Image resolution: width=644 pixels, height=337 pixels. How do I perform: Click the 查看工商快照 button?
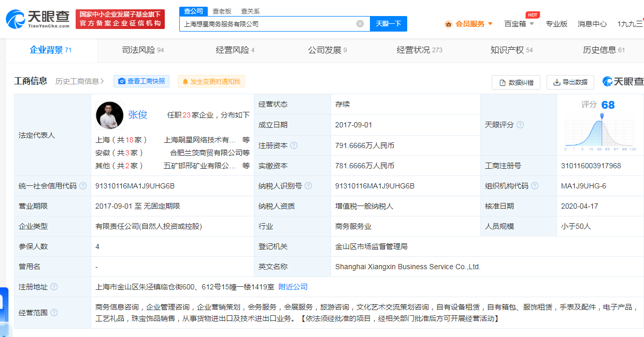(x=141, y=81)
